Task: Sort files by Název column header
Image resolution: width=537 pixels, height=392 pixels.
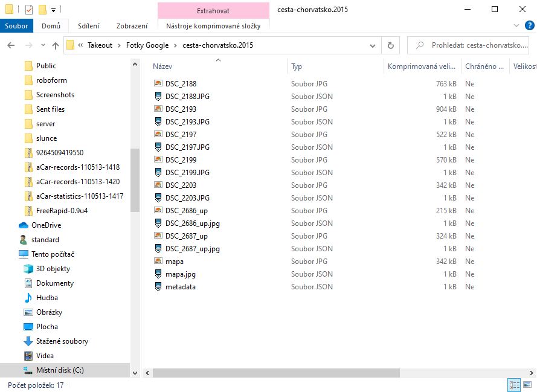Action: tap(162, 66)
